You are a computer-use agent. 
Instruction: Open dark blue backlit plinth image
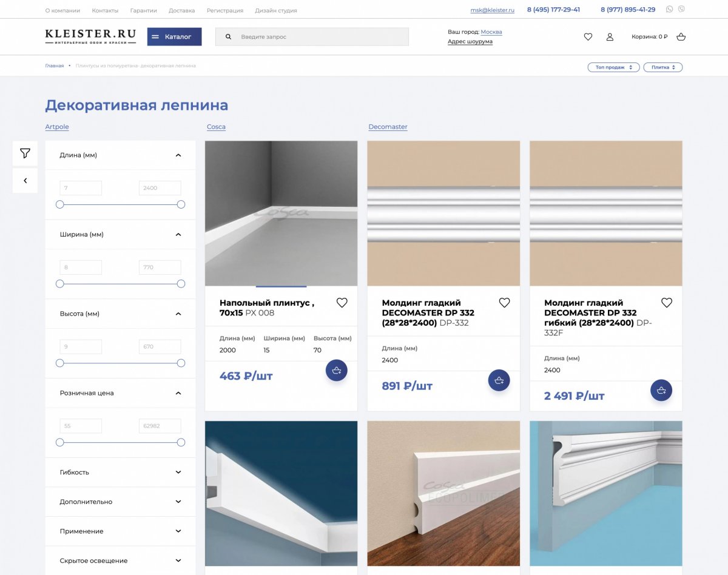[281, 494]
